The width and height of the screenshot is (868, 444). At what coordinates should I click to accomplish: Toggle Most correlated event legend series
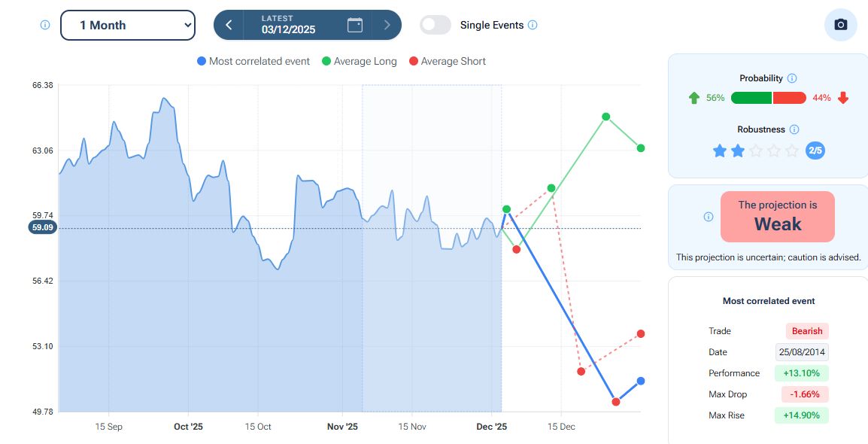click(253, 62)
